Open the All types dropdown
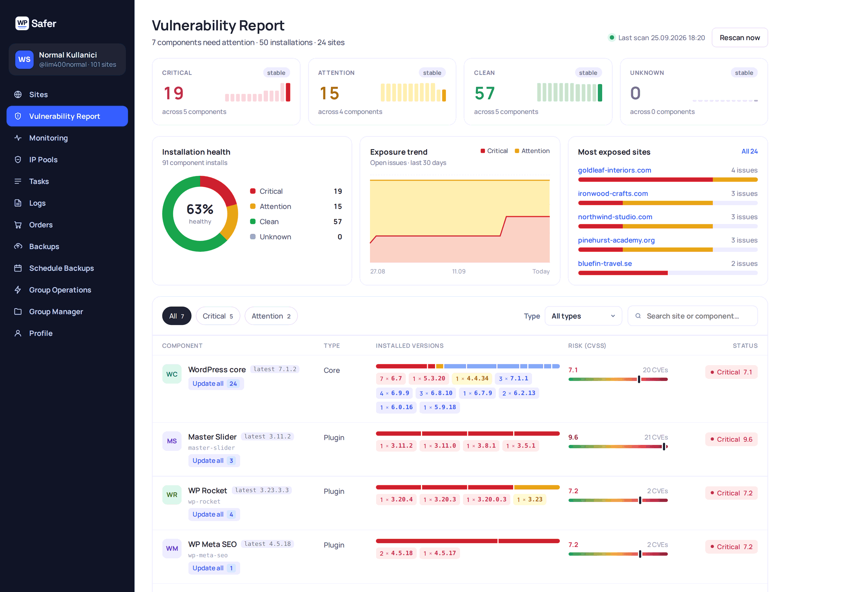This screenshot has width=868, height=592. [x=583, y=316]
